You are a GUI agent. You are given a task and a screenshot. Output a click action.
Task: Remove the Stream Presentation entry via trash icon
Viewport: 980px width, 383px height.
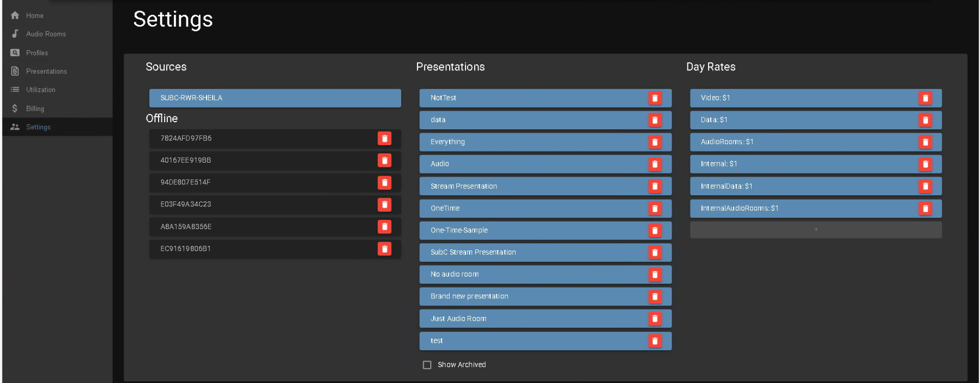click(655, 187)
